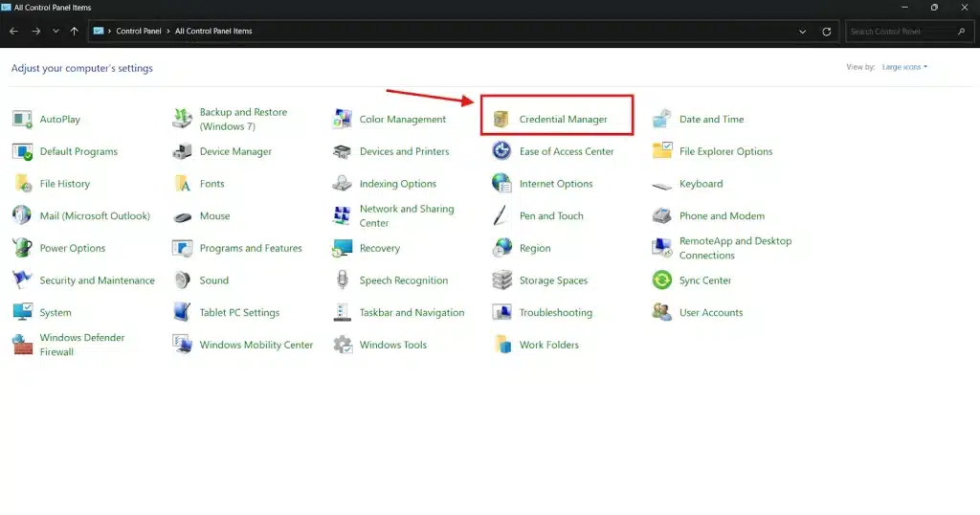Open Tablet PC Settings link

(239, 312)
